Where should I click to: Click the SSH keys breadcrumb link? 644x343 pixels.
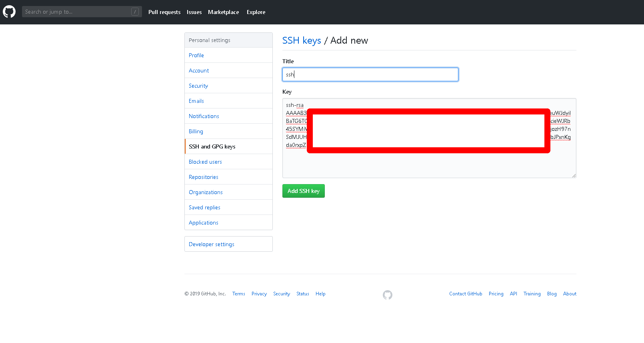point(302,40)
